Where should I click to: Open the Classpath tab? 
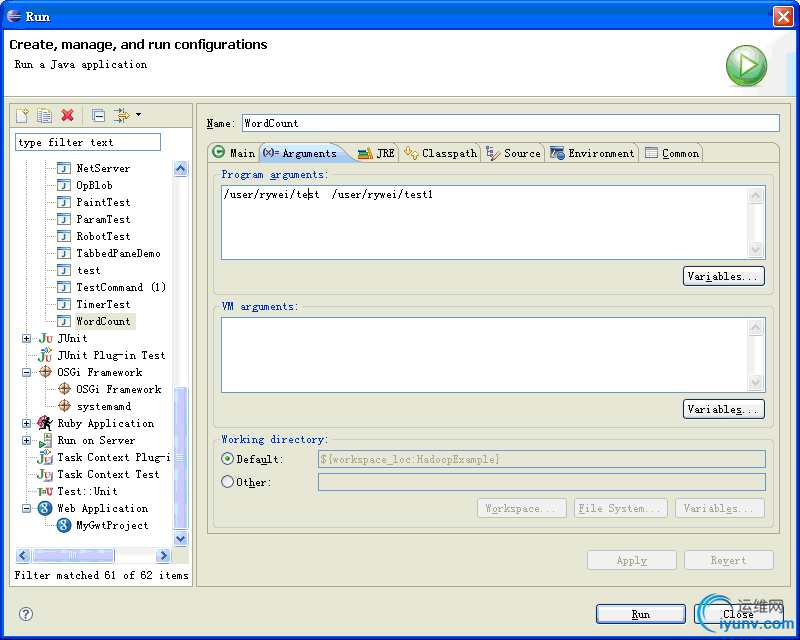click(x=440, y=153)
